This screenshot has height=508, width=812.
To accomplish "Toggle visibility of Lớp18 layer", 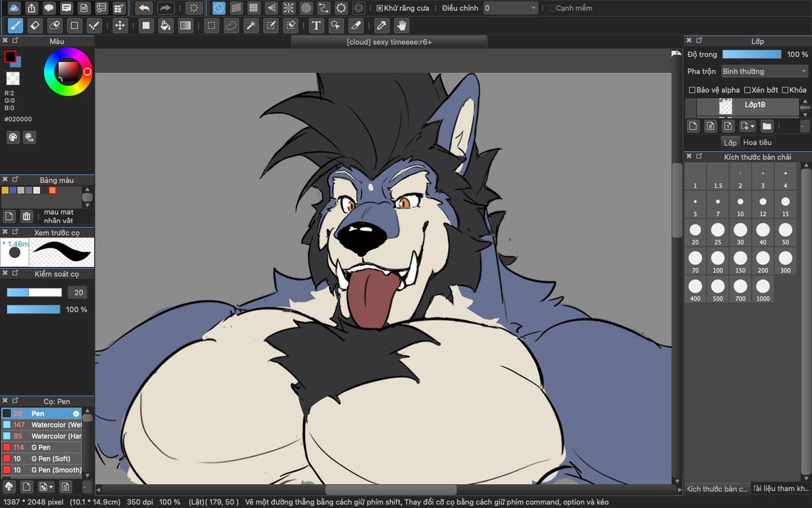I will (x=691, y=106).
